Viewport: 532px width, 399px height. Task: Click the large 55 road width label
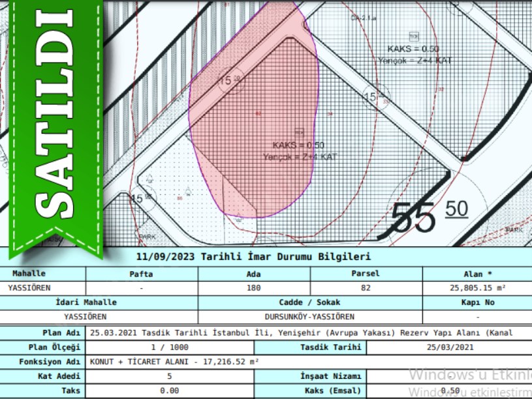click(414, 217)
